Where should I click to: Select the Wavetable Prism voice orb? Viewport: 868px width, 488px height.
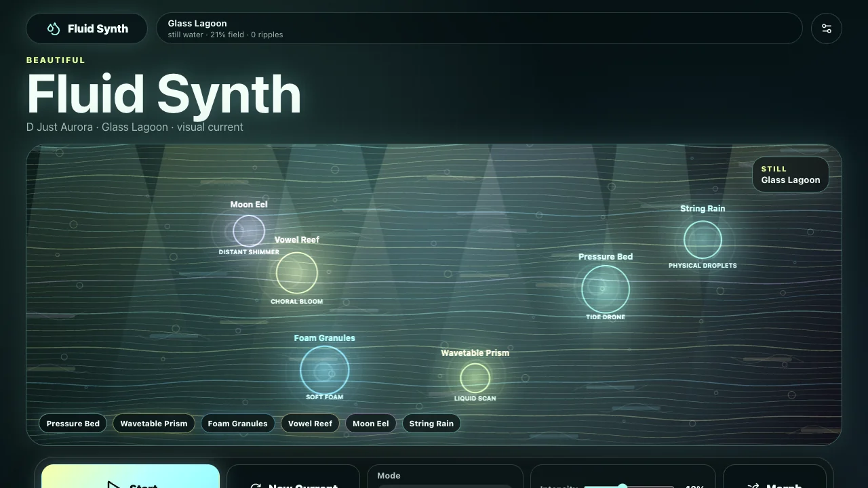pos(475,378)
